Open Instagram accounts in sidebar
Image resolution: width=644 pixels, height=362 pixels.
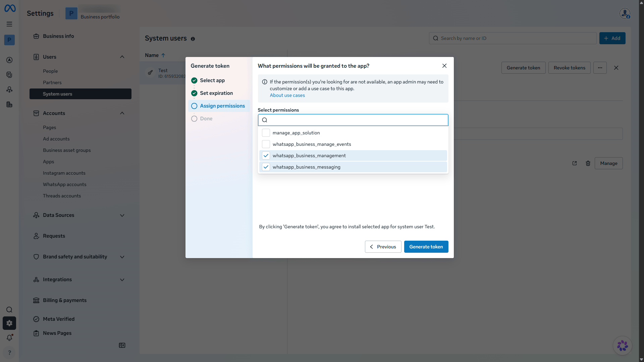pyautogui.click(x=64, y=173)
